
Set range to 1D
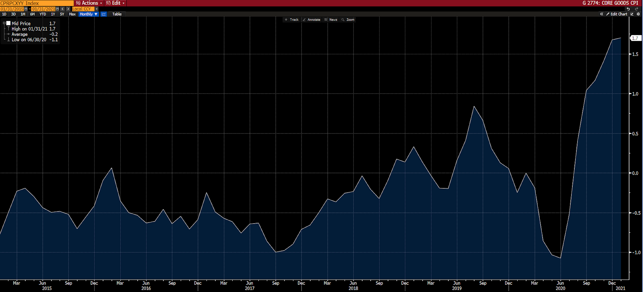tap(4, 14)
